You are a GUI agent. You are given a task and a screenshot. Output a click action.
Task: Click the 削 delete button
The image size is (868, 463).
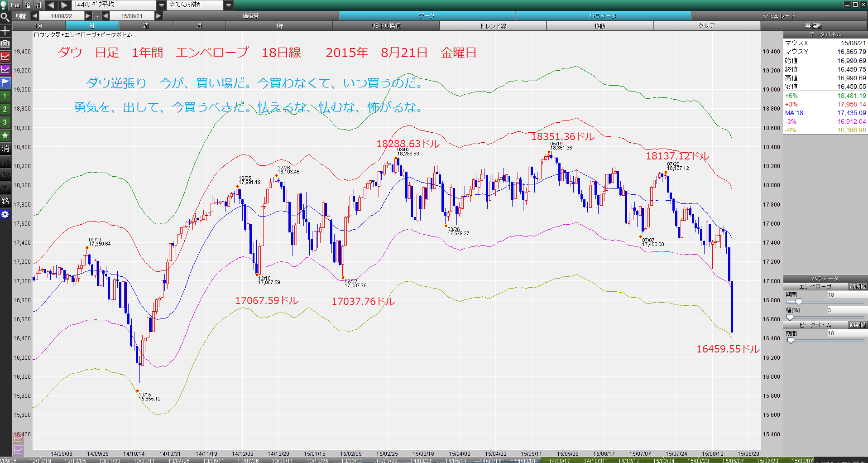pos(38,5)
